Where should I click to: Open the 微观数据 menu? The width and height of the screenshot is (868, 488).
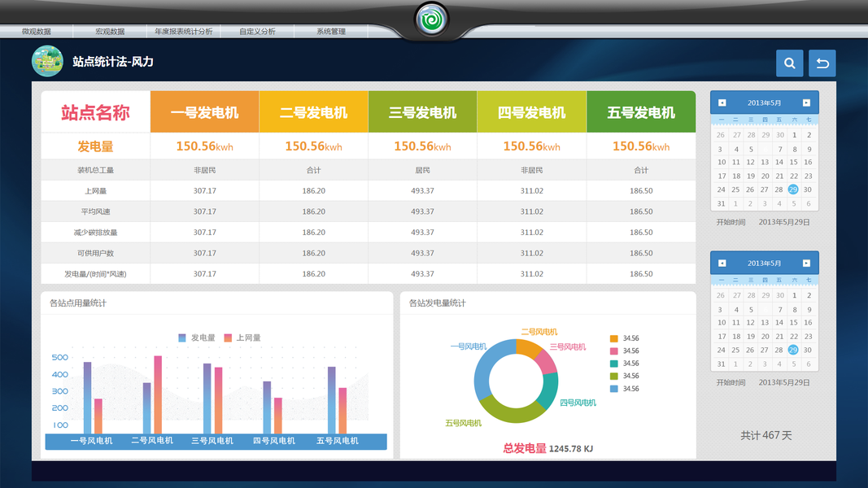coord(37,32)
